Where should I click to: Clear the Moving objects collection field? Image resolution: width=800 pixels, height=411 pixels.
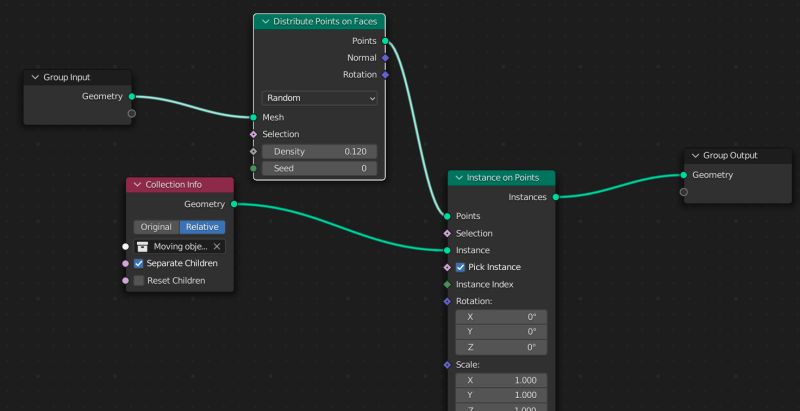click(x=217, y=246)
